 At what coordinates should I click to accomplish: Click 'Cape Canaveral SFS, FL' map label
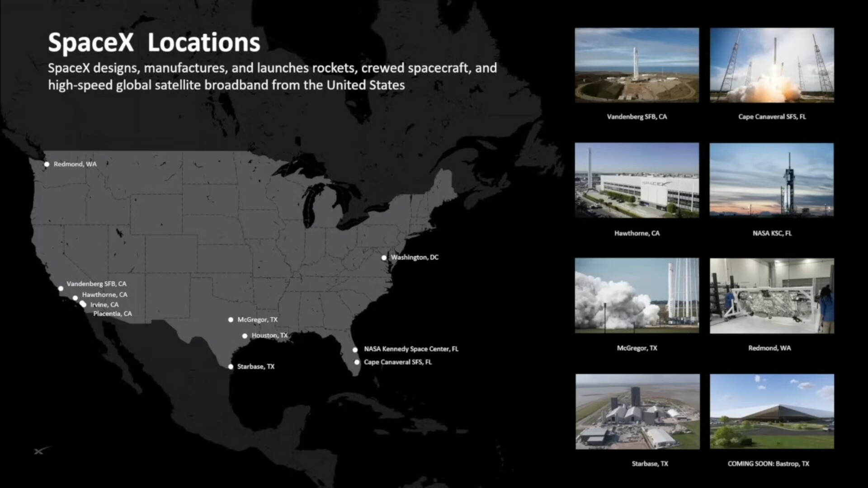tap(397, 362)
